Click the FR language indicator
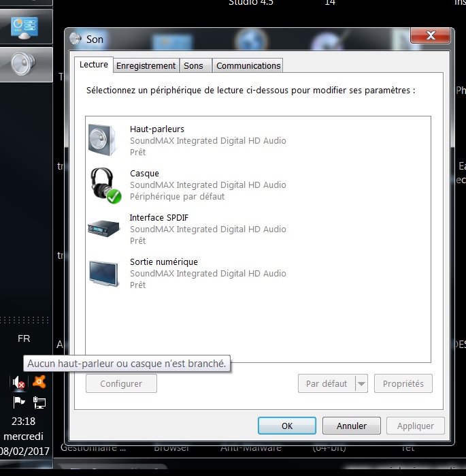 [24, 338]
